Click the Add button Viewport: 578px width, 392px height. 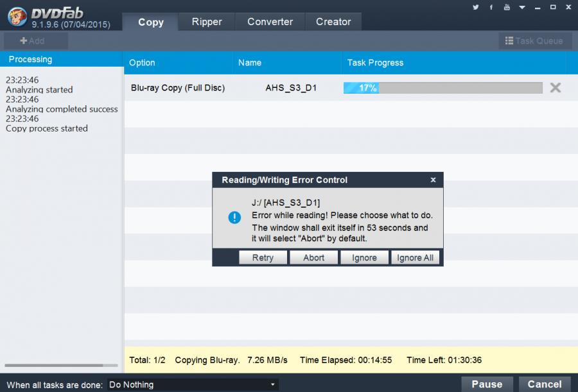[36, 41]
